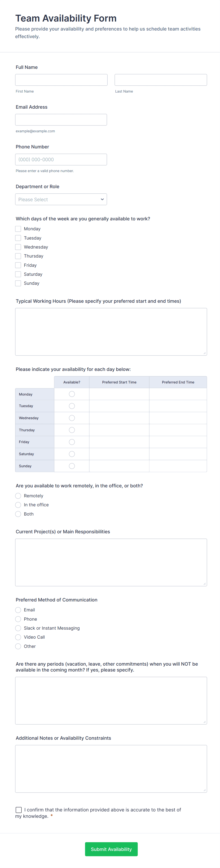Tick the Wednesday checkbox

[18, 247]
